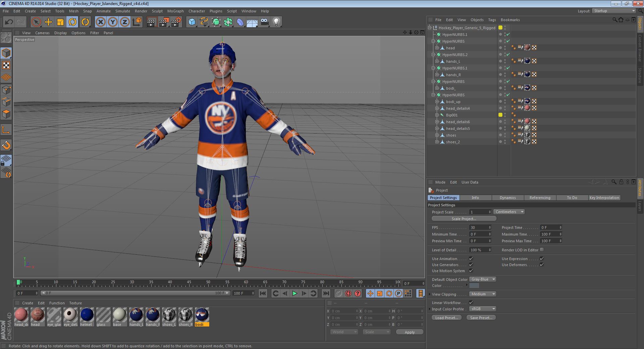Play the animation forward
Screen dimensions: 644x349
point(294,293)
